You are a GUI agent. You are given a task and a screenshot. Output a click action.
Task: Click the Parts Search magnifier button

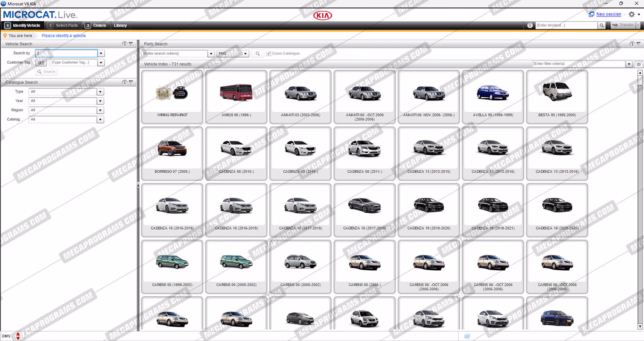(257, 54)
